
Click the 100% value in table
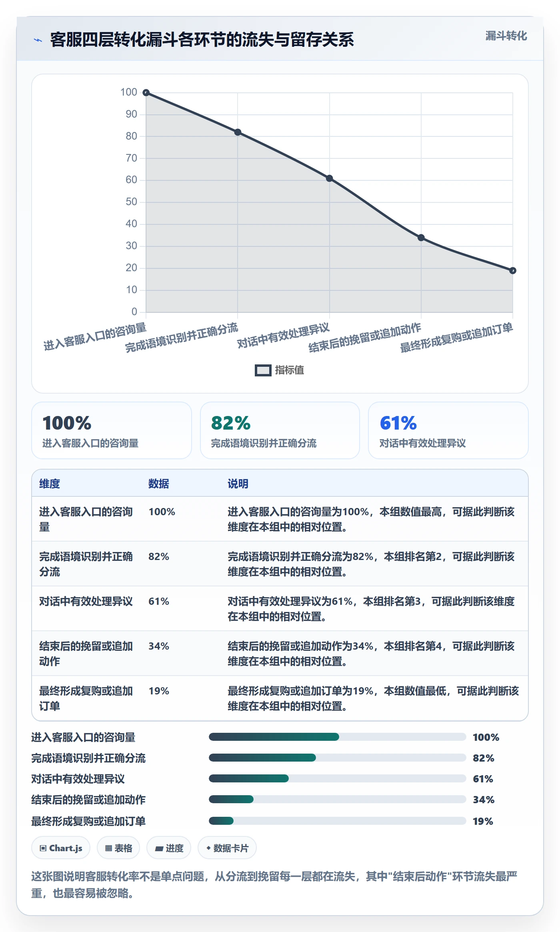tap(162, 512)
